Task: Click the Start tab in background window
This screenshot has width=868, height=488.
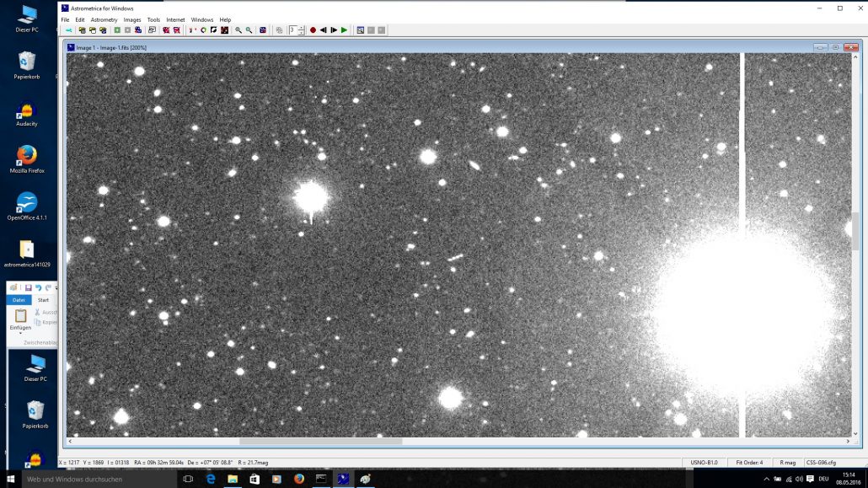Action: 43,300
